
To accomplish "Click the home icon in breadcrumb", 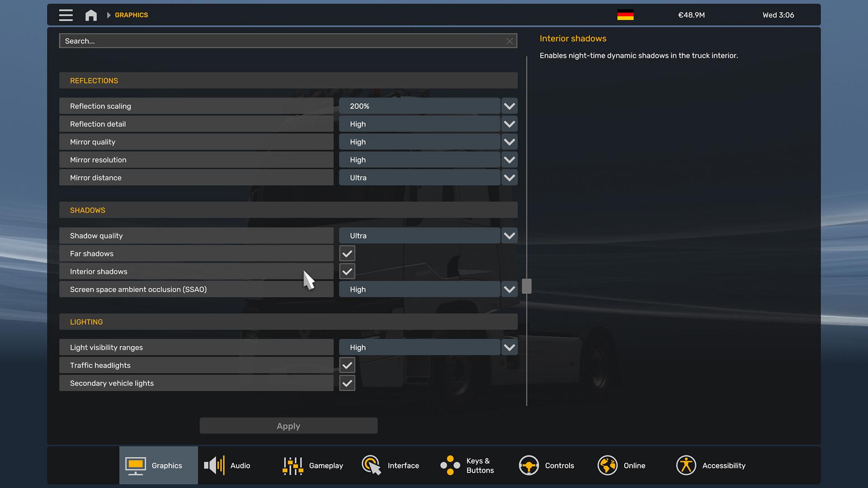I will (x=91, y=15).
